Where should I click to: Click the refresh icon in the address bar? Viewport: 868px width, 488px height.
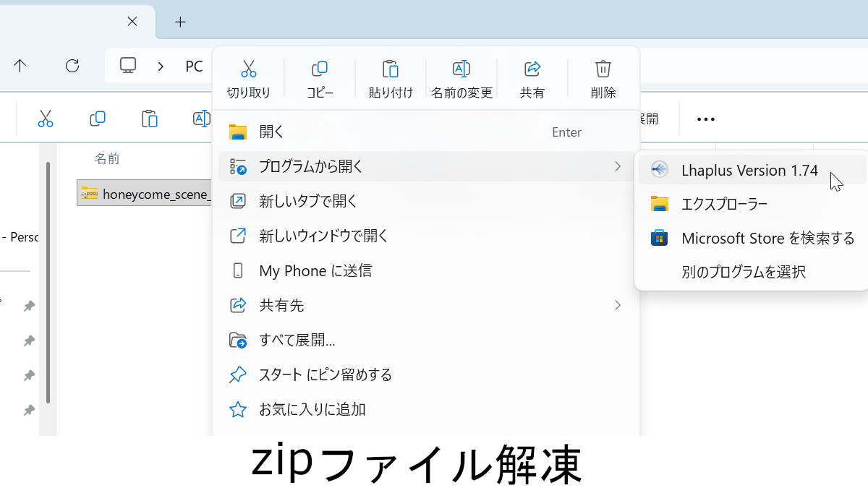[x=72, y=66]
